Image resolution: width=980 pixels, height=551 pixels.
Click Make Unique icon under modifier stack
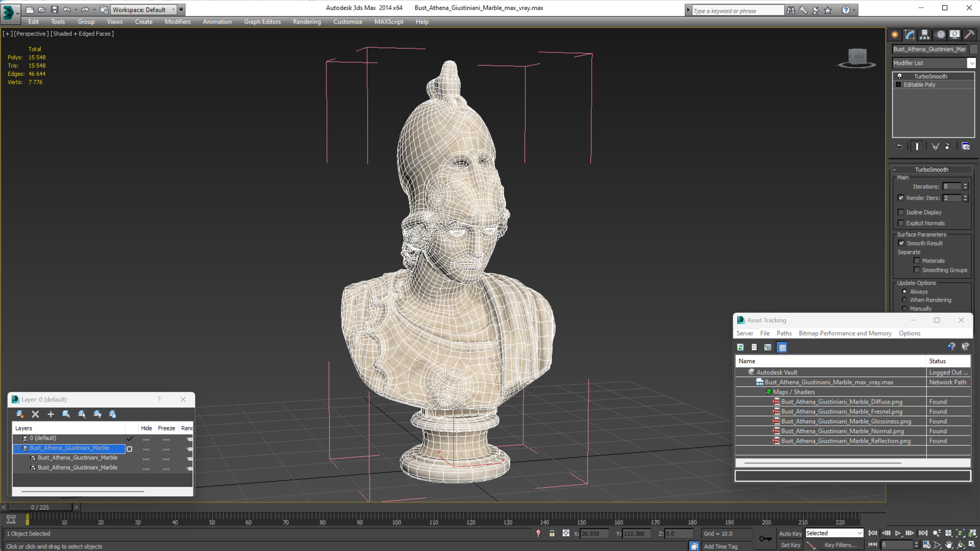tap(935, 146)
